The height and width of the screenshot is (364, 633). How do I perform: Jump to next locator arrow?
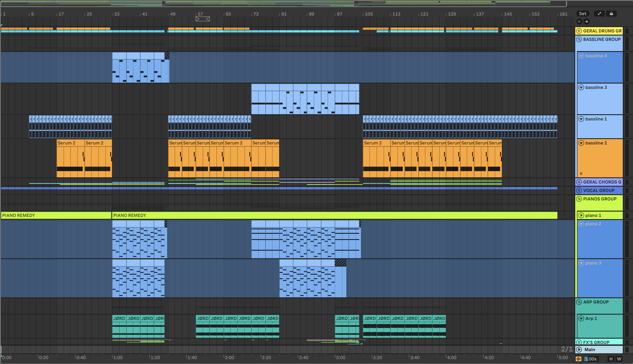coord(587,22)
